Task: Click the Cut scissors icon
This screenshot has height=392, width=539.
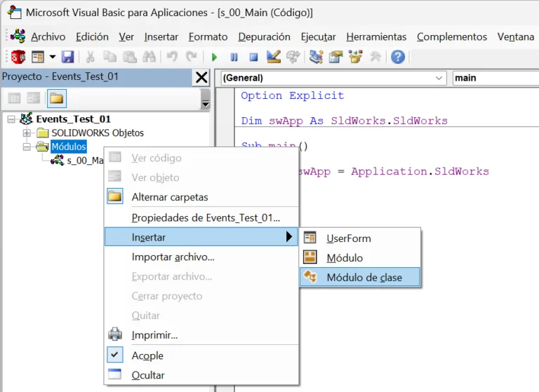Action: tap(90, 57)
